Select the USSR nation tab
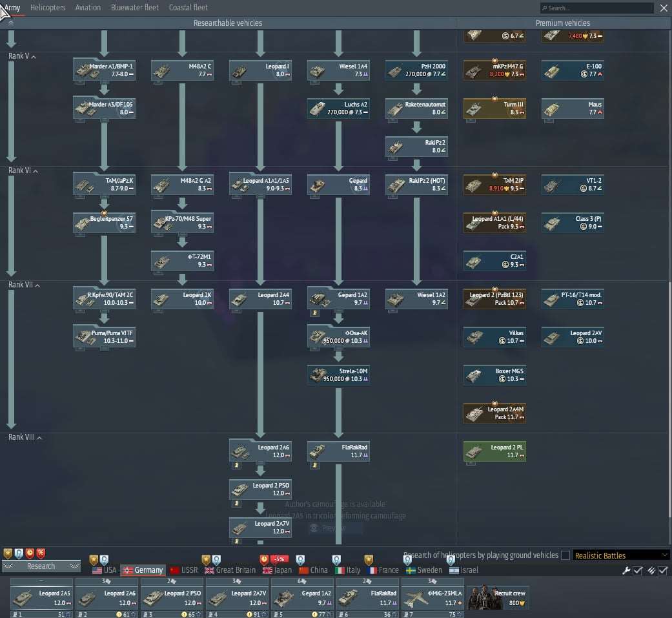The image size is (672, 618). pos(184,570)
